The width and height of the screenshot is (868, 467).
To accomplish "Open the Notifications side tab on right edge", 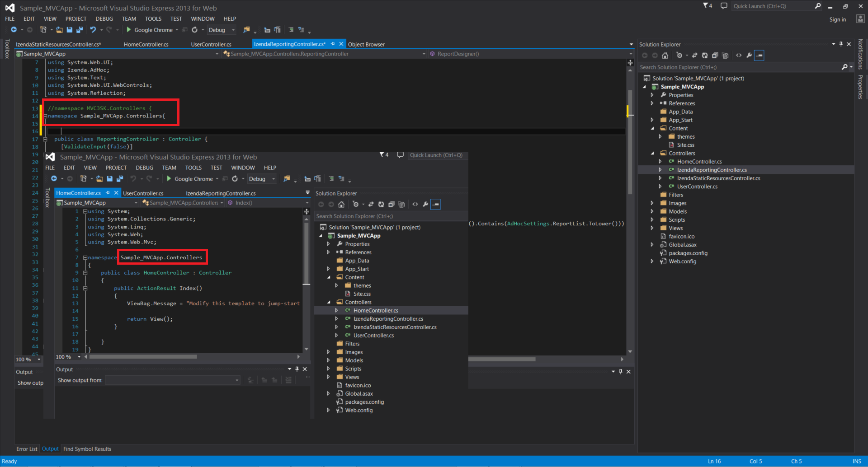I will click(x=860, y=54).
